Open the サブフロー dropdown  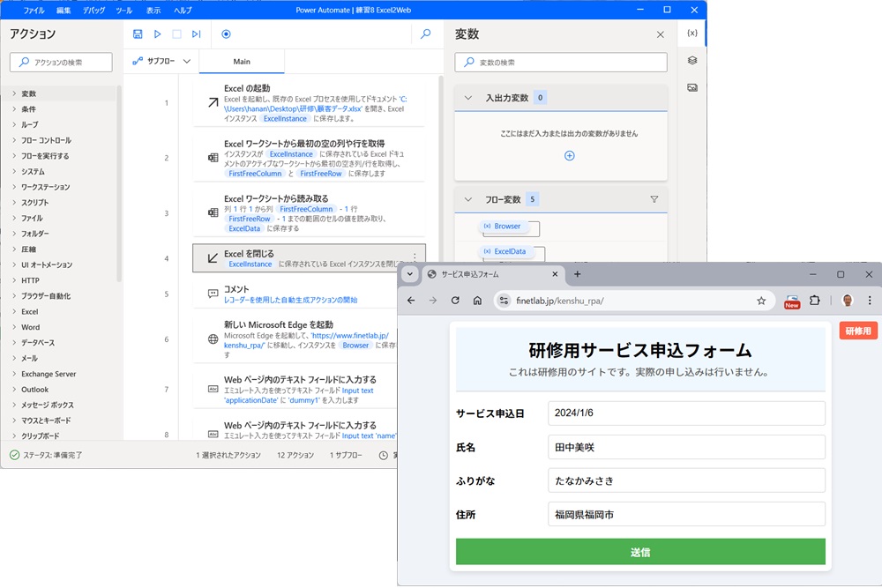pyautogui.click(x=162, y=62)
